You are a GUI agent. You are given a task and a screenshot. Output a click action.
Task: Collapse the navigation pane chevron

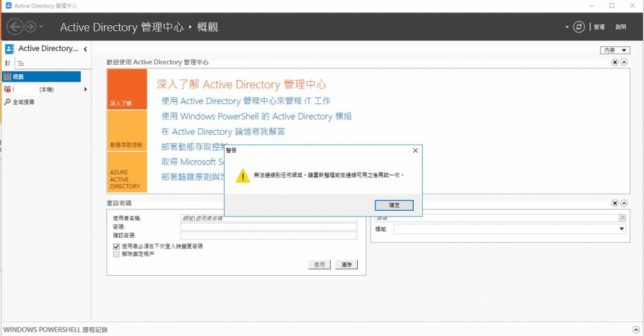[85, 49]
